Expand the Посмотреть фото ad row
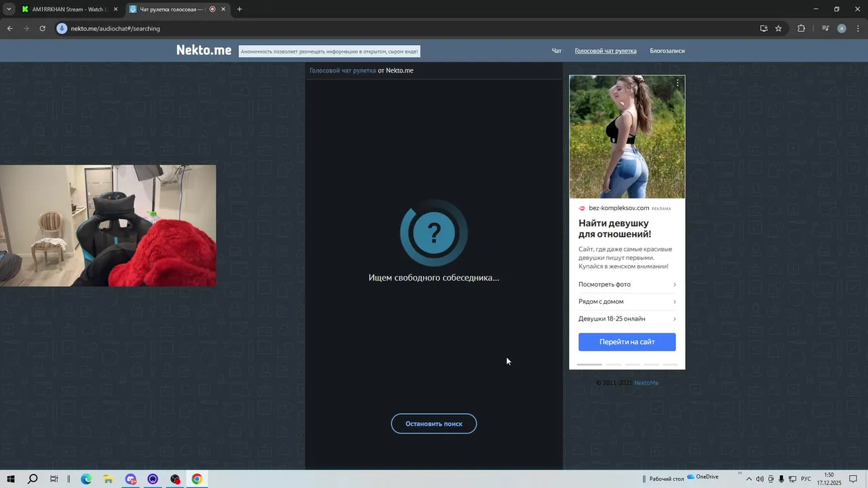Screen dimensions: 868x488 click(627, 285)
